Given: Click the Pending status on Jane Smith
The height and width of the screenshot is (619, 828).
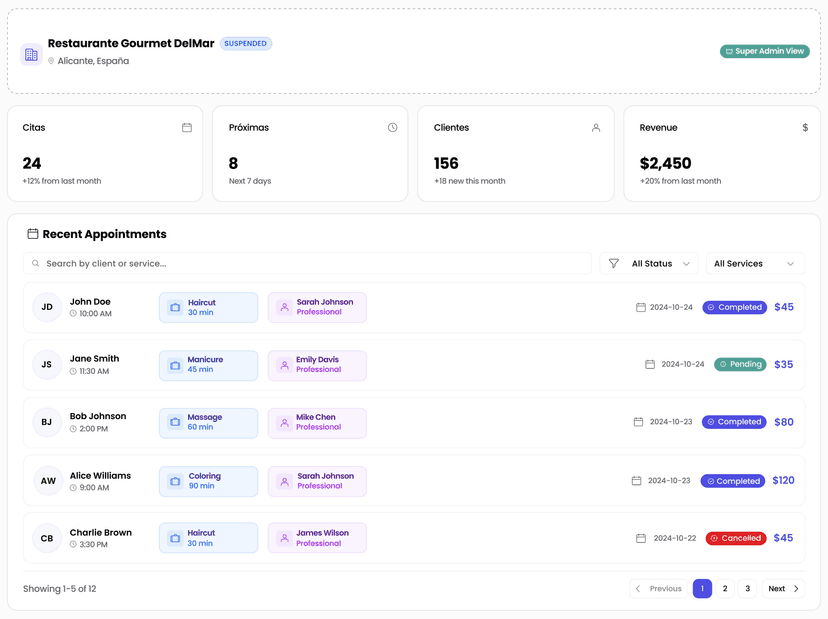Looking at the screenshot, I should pos(740,364).
